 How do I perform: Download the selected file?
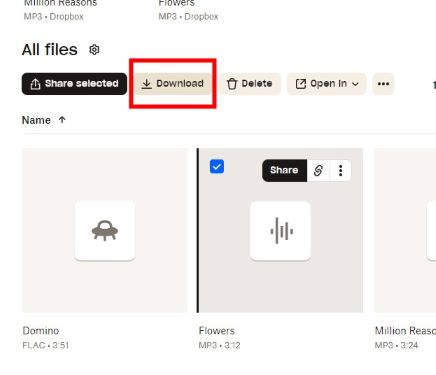coord(173,84)
